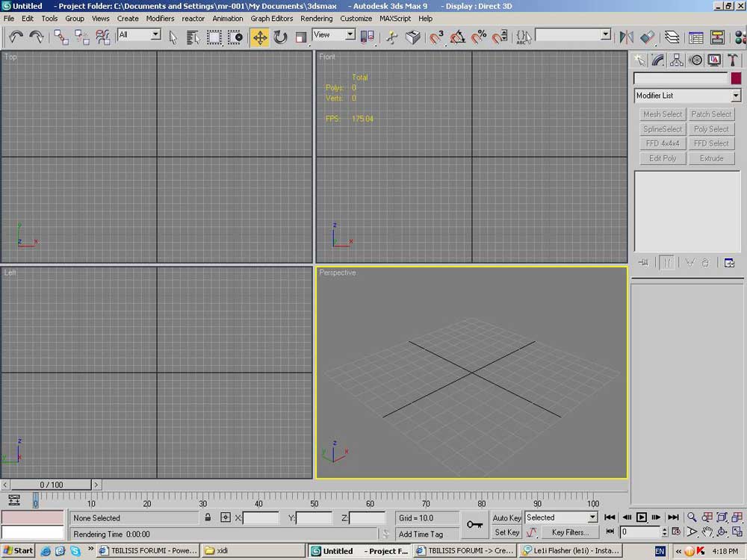The image size is (747, 560).
Task: Click the object color swatch
Action: click(x=736, y=78)
